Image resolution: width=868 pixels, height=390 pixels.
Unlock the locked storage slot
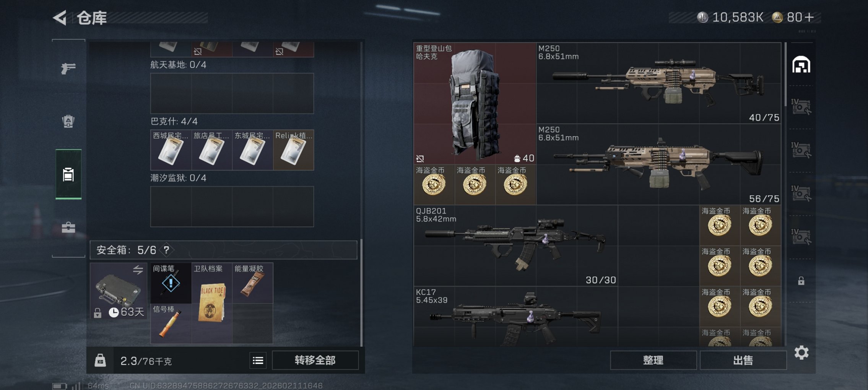point(801,281)
